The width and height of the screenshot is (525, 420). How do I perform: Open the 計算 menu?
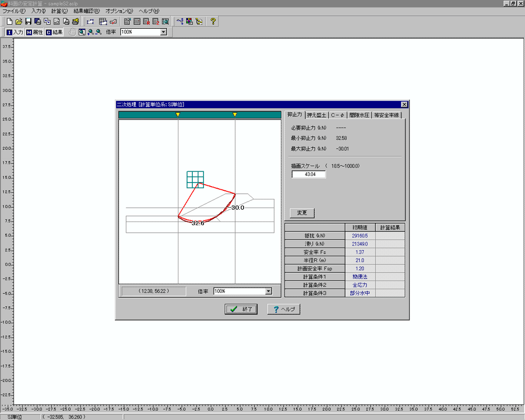tap(59, 11)
